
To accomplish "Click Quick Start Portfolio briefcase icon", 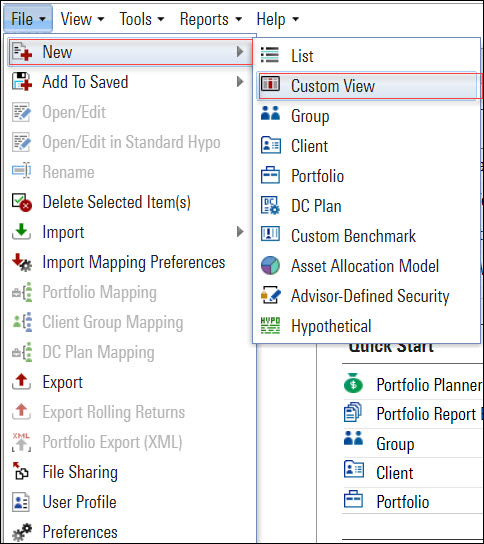I will coord(353,499).
